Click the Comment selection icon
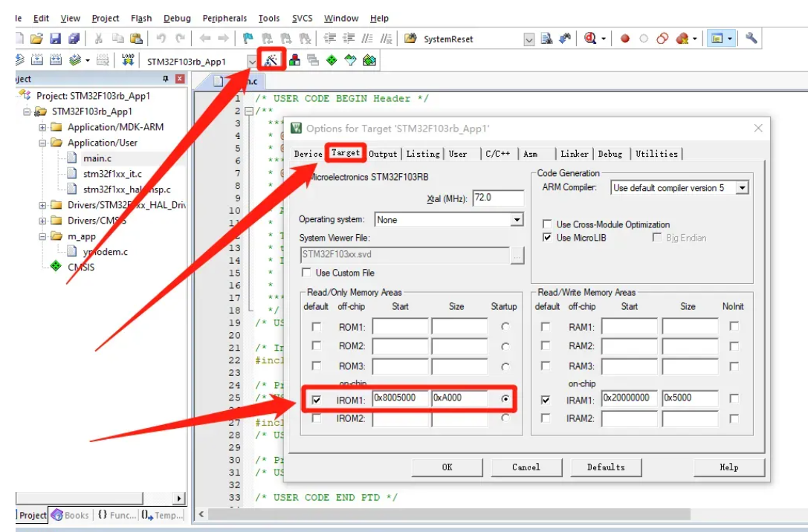Image resolution: width=808 pixels, height=532 pixels. click(x=367, y=39)
